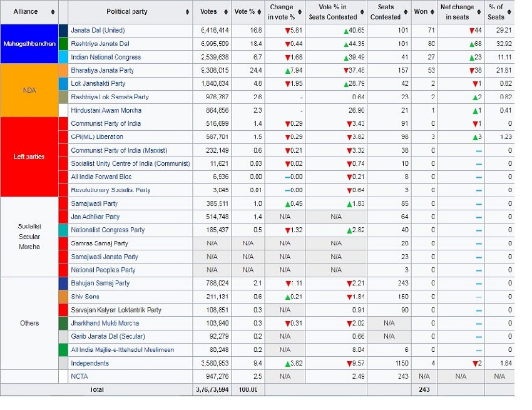Click Samajwadi Janata Party link
Screen dimensions: 532x410
click(105, 257)
